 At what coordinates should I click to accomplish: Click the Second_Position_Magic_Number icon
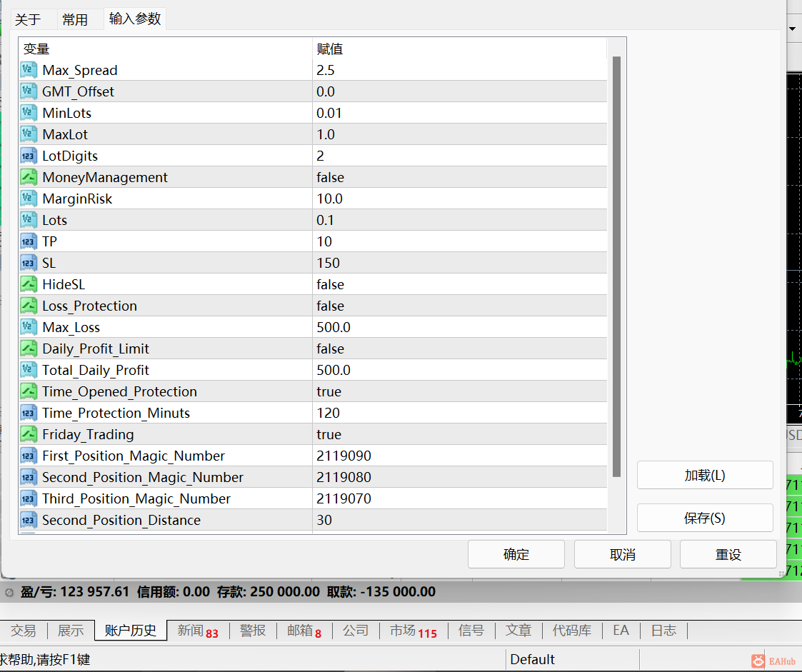point(29,477)
